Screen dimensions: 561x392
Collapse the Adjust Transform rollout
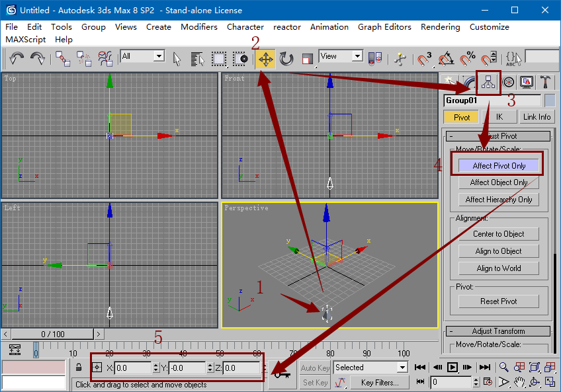pos(497,331)
